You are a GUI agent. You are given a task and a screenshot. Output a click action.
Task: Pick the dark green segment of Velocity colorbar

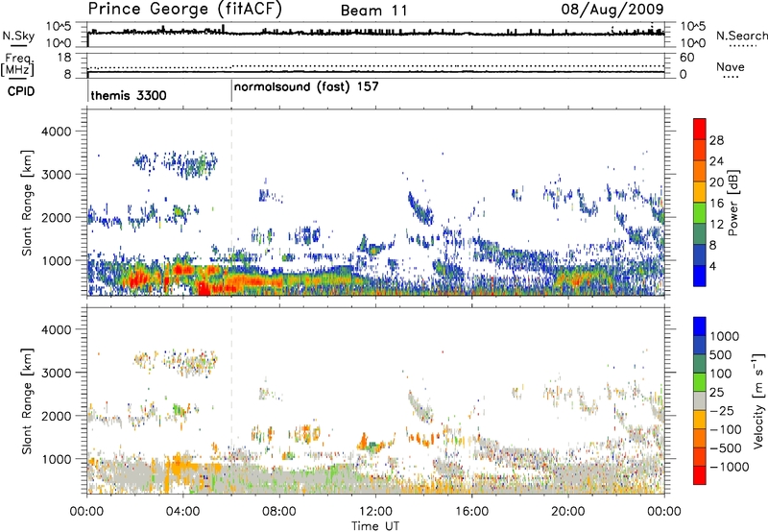(x=700, y=364)
